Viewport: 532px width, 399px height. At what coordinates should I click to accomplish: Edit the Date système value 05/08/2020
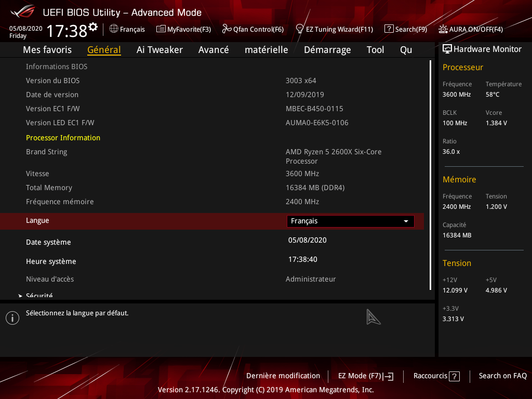click(x=308, y=240)
